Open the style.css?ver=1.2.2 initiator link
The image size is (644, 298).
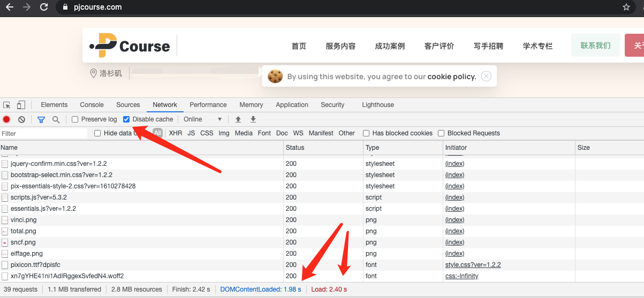click(x=473, y=265)
